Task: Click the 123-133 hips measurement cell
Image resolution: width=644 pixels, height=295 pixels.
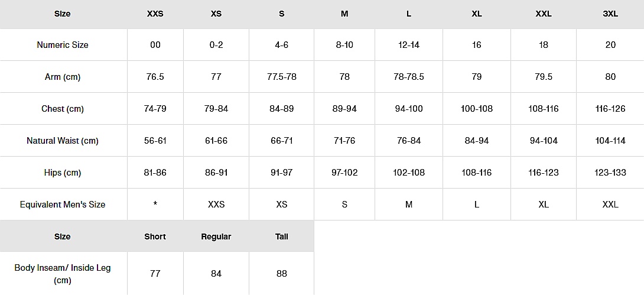Action: tap(610, 173)
